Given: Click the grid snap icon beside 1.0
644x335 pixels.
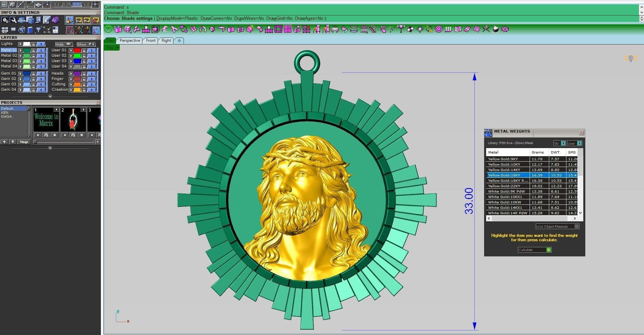Looking at the screenshot, I should click(95, 4).
